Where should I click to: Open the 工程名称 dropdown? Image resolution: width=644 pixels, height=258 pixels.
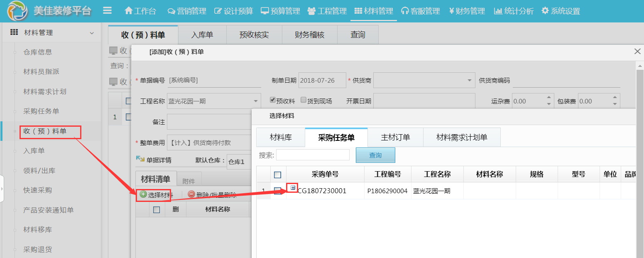pyautogui.click(x=257, y=101)
